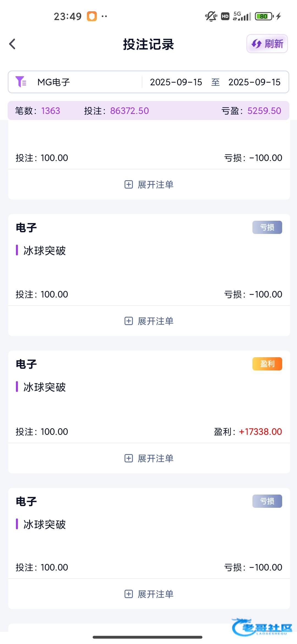
Task: Open the MG电子 platform filter dropdown
Action: click(54, 82)
